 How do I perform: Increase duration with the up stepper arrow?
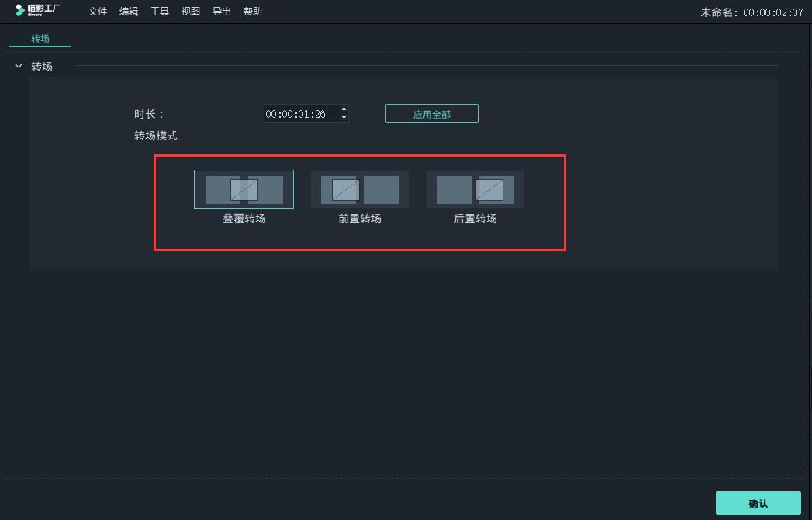pos(344,109)
